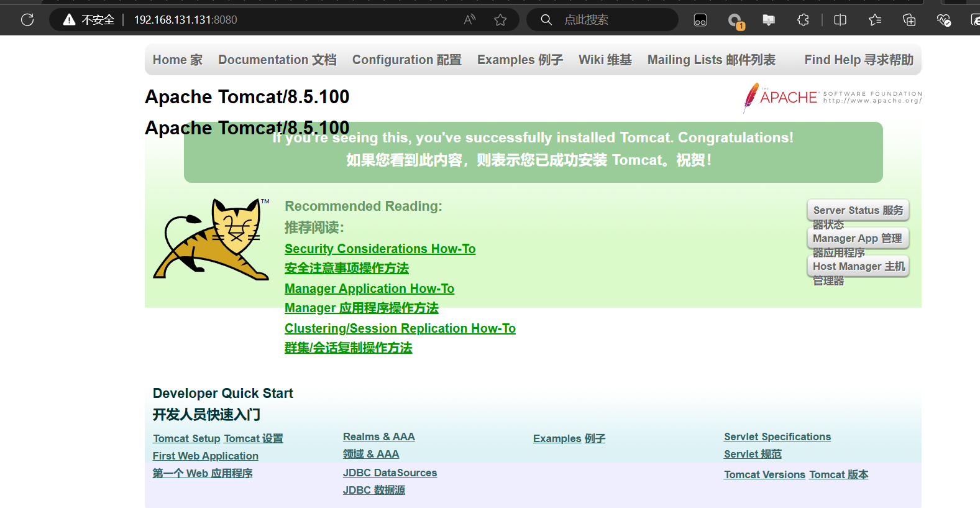Click the green congratulations banner text
This screenshot has height=508, width=980.
click(x=533, y=149)
